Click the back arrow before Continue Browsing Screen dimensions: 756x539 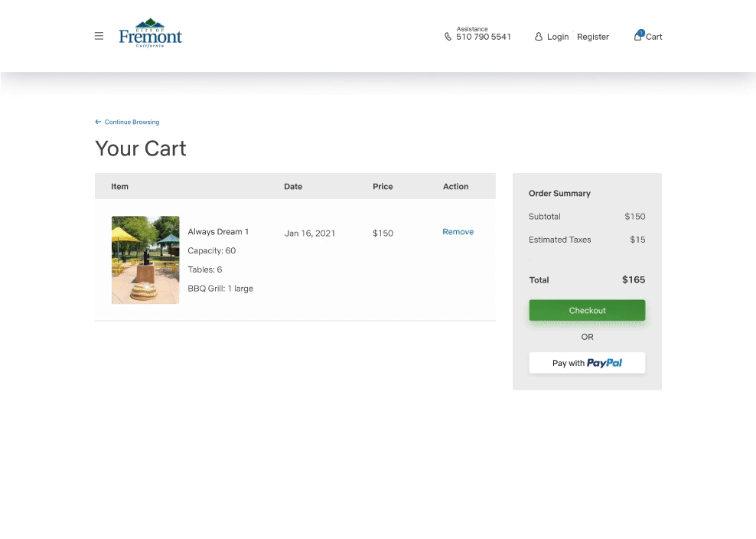98,122
